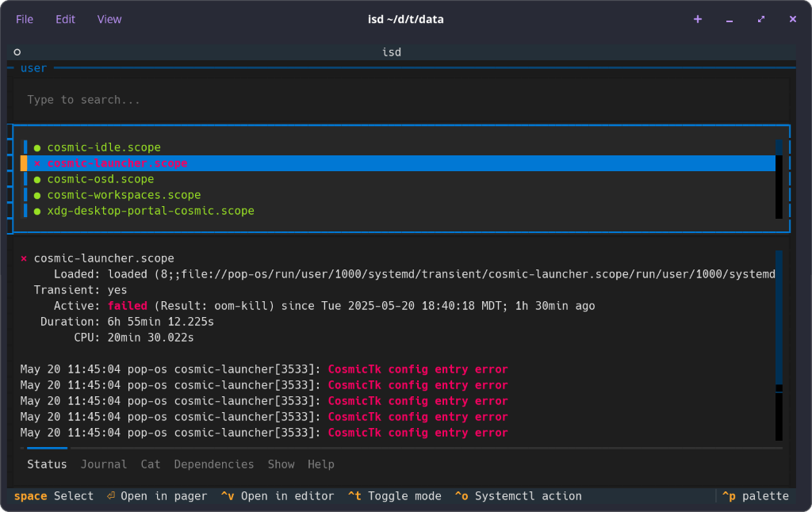Click the circle icon left of isd header

[x=17, y=52]
